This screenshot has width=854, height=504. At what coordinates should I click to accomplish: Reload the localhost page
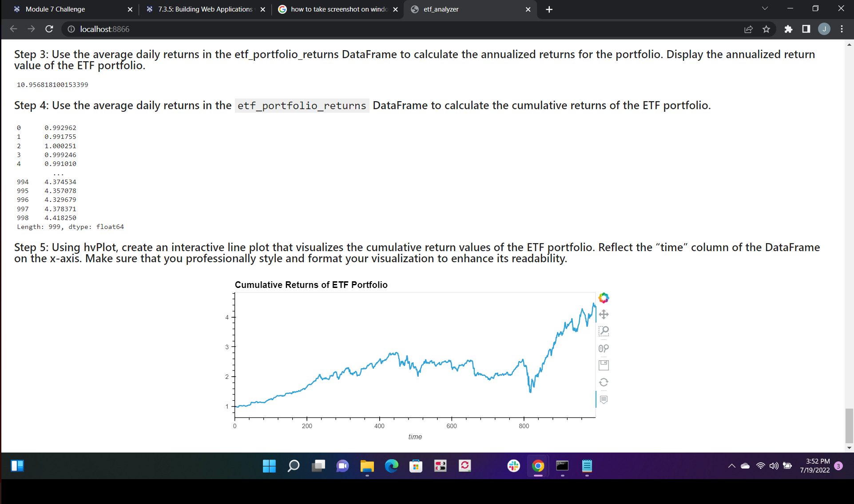49,29
